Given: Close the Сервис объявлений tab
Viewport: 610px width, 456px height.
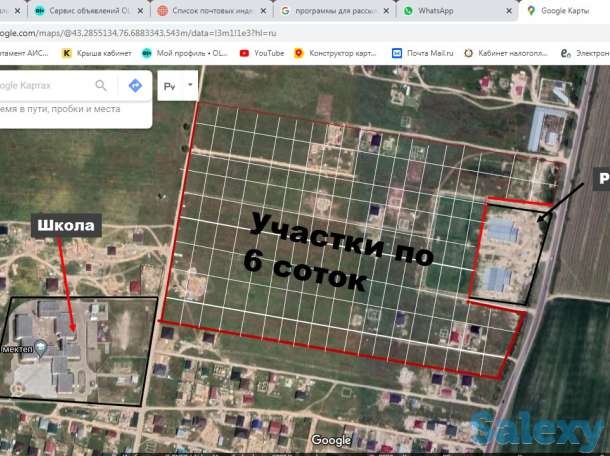Looking at the screenshot, I should (x=140, y=11).
